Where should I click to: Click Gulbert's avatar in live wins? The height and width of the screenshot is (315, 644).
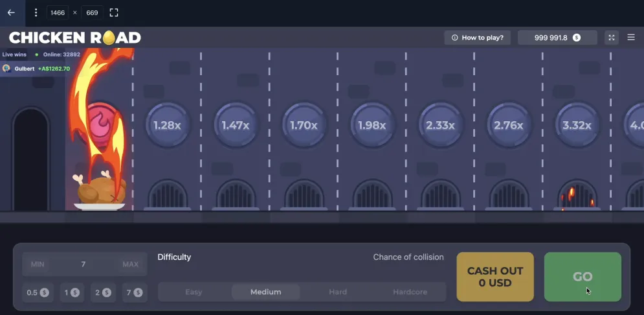coord(6,69)
